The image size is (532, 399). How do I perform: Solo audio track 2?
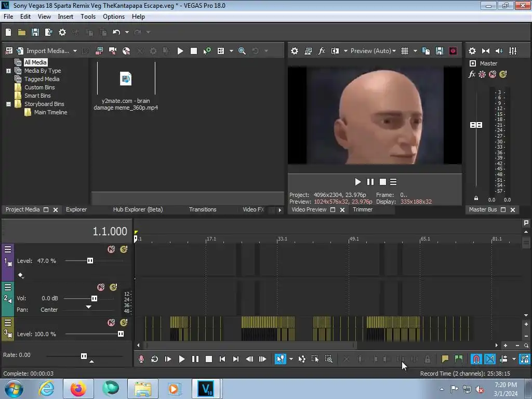113,287
